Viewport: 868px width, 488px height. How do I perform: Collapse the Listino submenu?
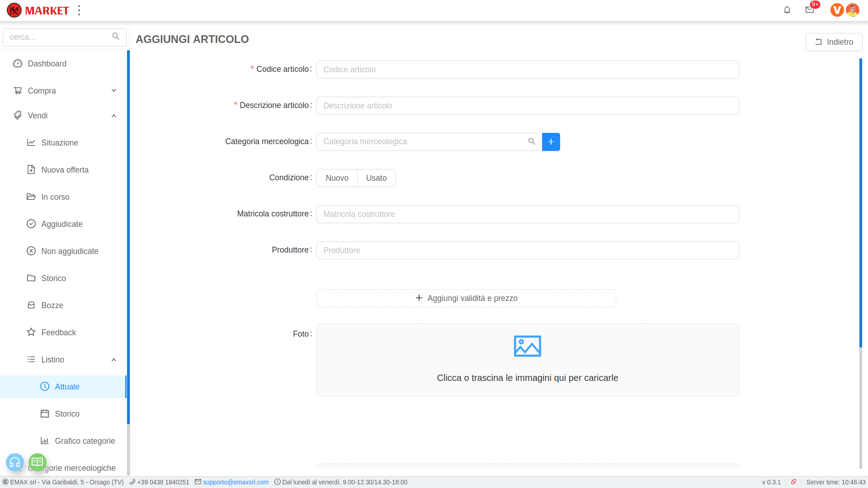(114, 360)
